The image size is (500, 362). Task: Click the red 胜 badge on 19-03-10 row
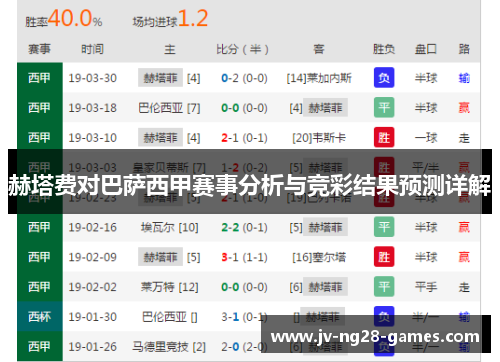point(384,137)
